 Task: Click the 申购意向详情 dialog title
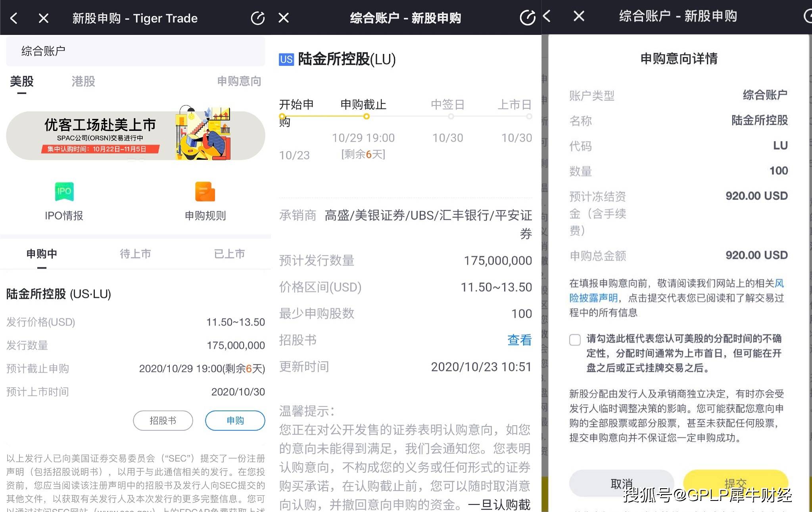679,59
